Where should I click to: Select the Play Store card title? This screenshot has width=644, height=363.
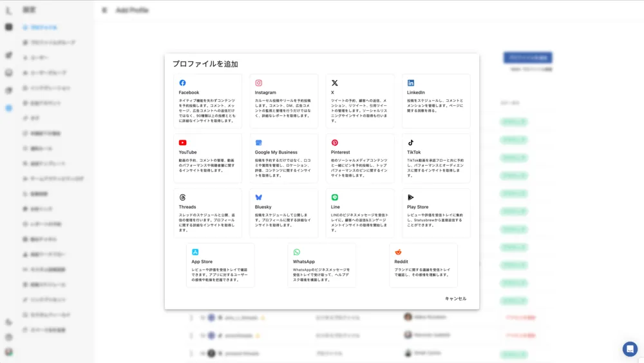point(418,207)
